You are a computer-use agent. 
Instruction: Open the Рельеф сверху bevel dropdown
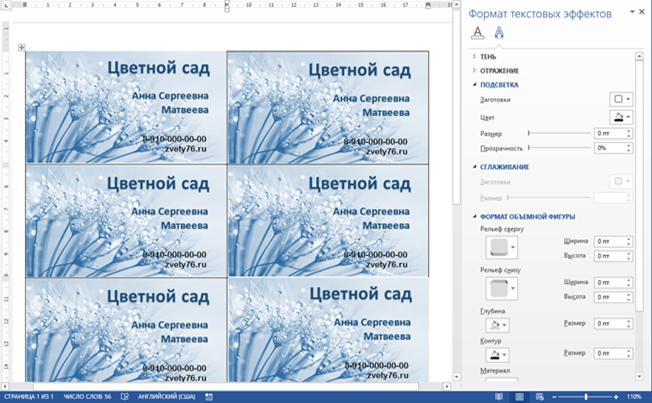[x=502, y=246]
